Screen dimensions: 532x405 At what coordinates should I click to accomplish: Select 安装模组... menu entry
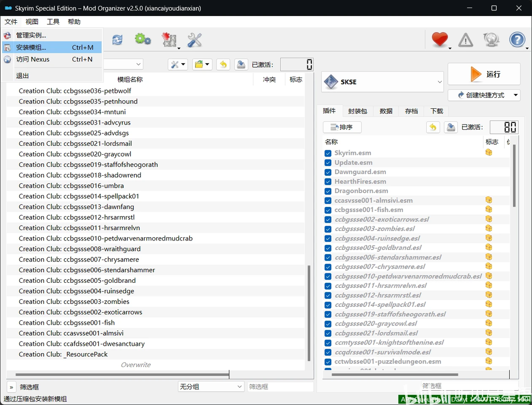coord(52,47)
